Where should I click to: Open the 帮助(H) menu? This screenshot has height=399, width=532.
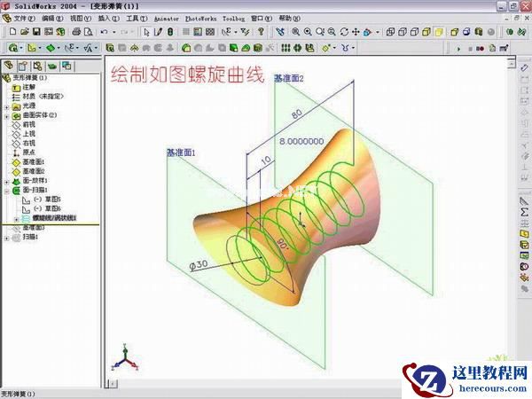pyautogui.click(x=289, y=19)
